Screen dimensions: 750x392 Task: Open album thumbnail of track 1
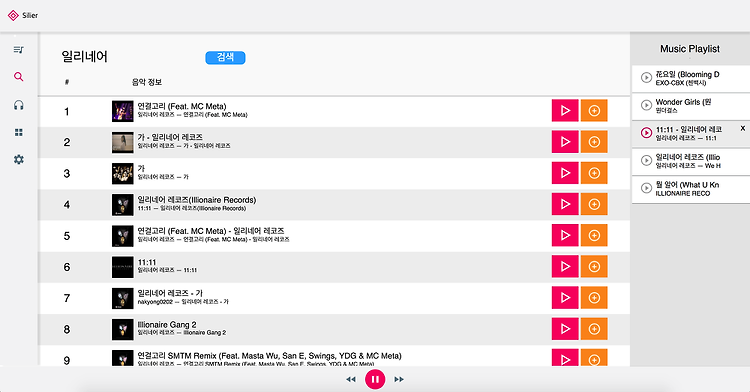click(x=122, y=111)
